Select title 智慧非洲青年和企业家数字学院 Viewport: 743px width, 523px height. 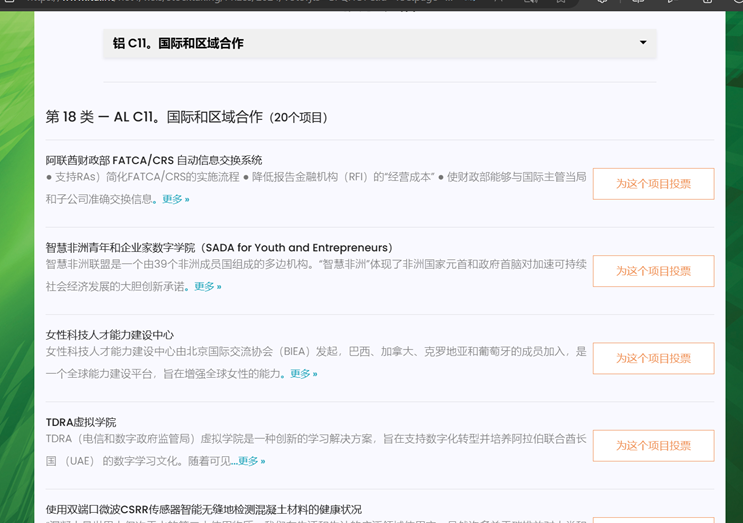pyautogui.click(x=219, y=248)
